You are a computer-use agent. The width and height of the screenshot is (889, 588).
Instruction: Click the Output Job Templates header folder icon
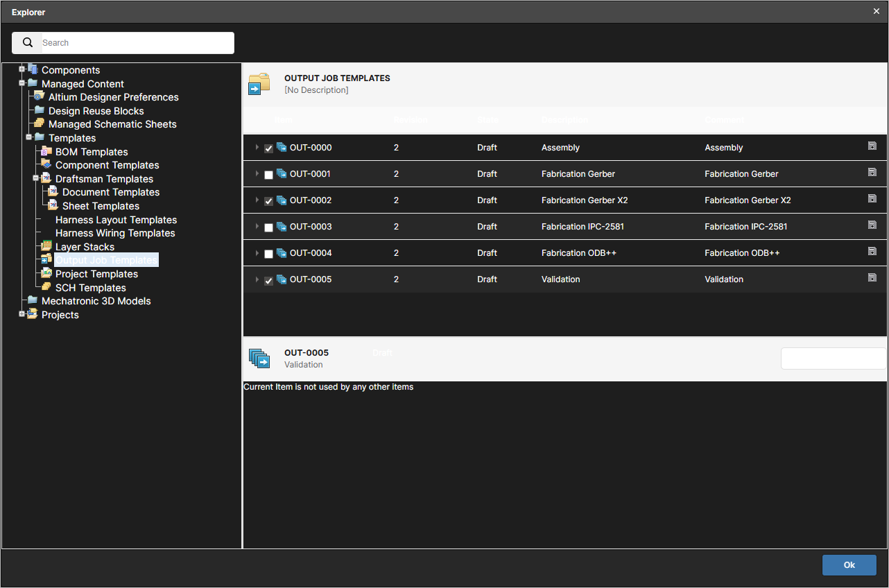(x=259, y=84)
